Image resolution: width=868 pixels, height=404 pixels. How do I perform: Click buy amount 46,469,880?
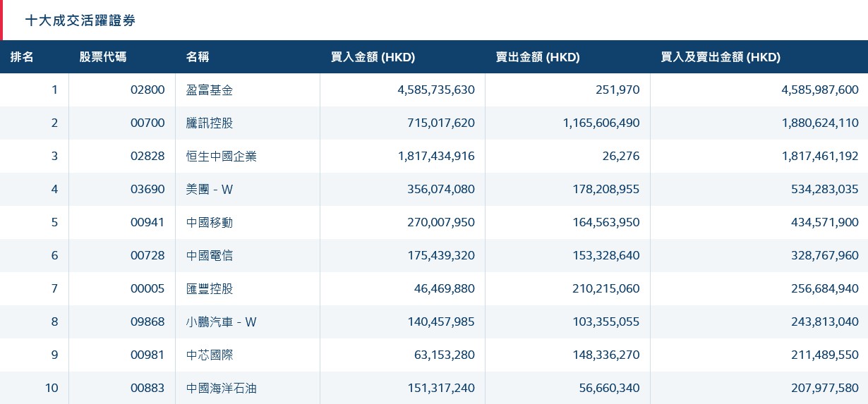[445, 288]
